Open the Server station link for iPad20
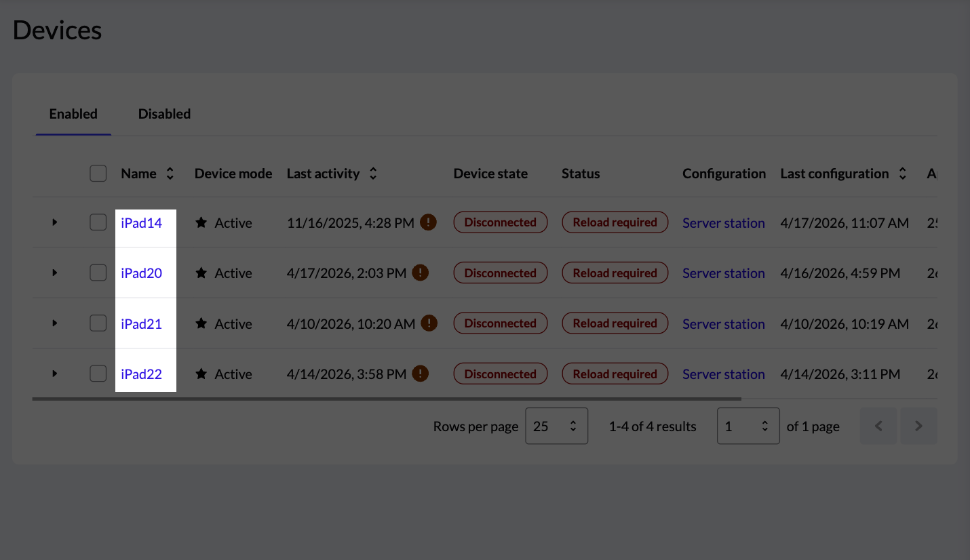970x560 pixels. pyautogui.click(x=723, y=273)
